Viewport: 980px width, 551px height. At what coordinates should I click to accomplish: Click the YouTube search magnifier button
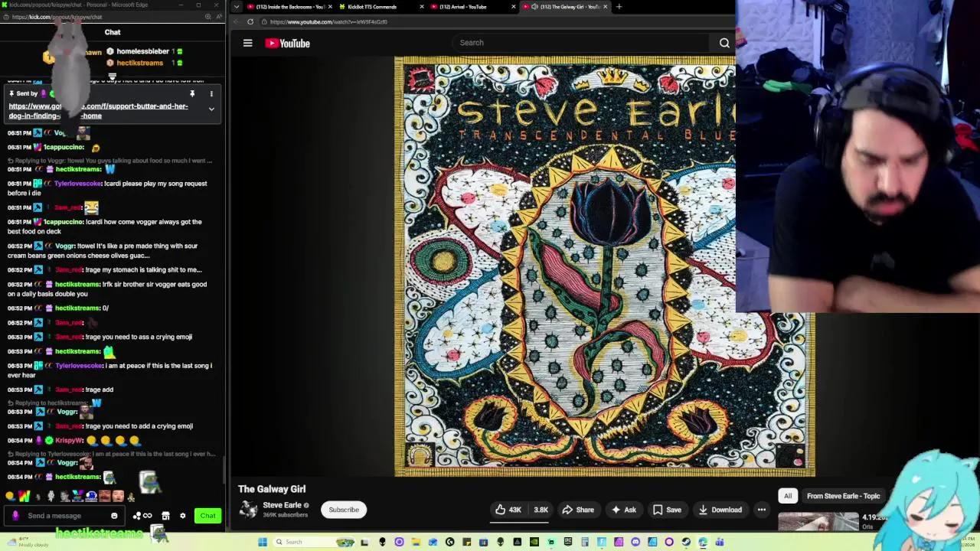pyautogui.click(x=724, y=43)
